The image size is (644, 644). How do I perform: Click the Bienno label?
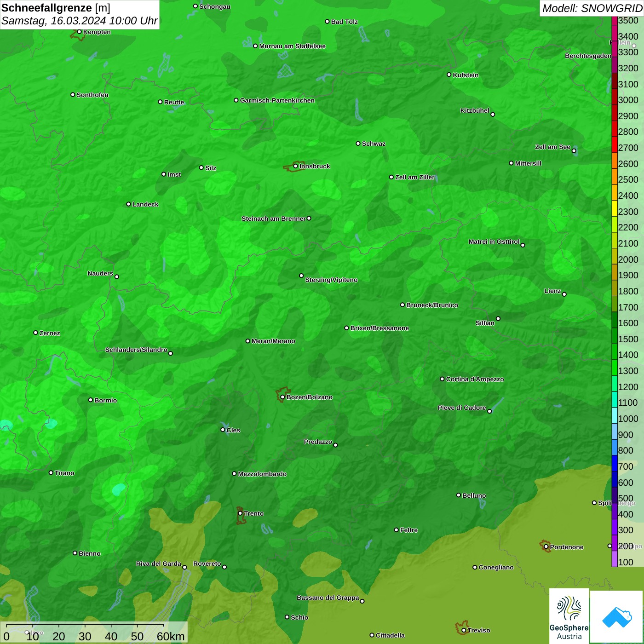(90, 553)
